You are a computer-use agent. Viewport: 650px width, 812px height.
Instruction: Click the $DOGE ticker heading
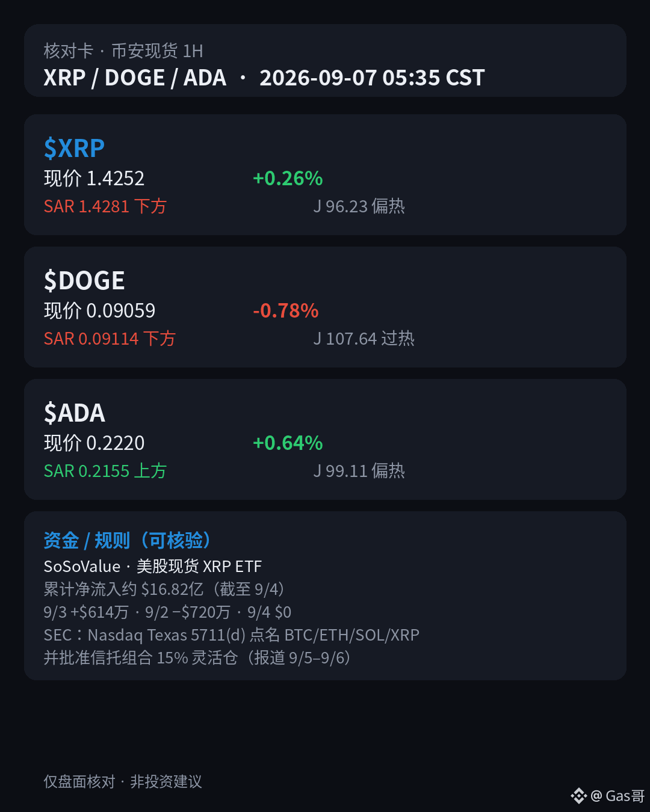click(84, 280)
